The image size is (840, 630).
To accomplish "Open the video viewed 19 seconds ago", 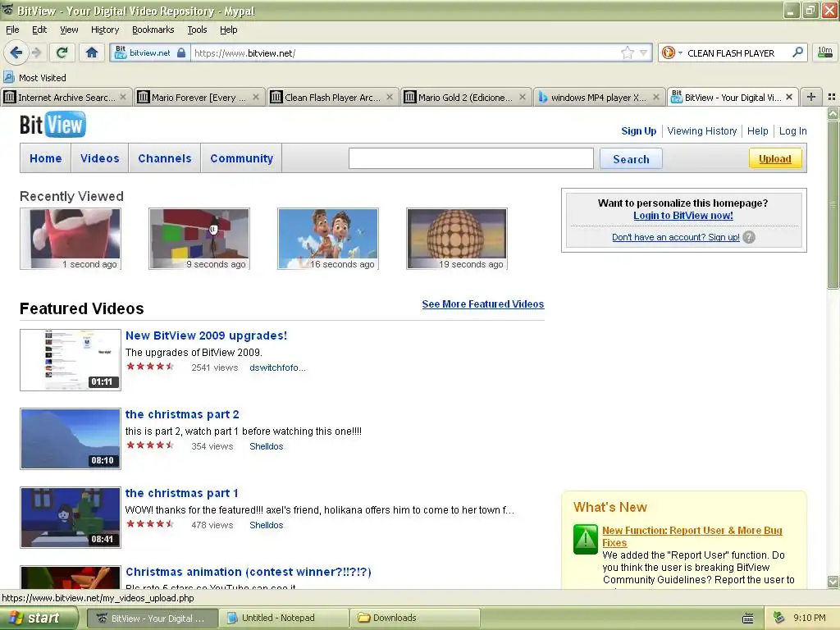I will 457,239.
